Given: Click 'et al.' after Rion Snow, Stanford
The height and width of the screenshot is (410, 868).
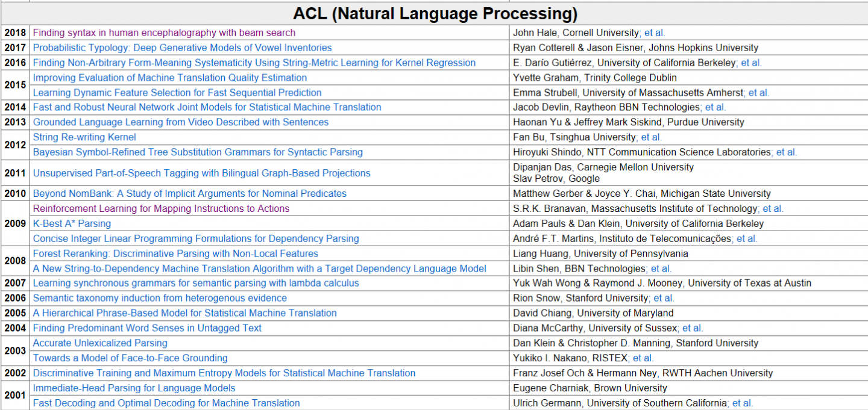Looking at the screenshot, I should coord(664,298).
